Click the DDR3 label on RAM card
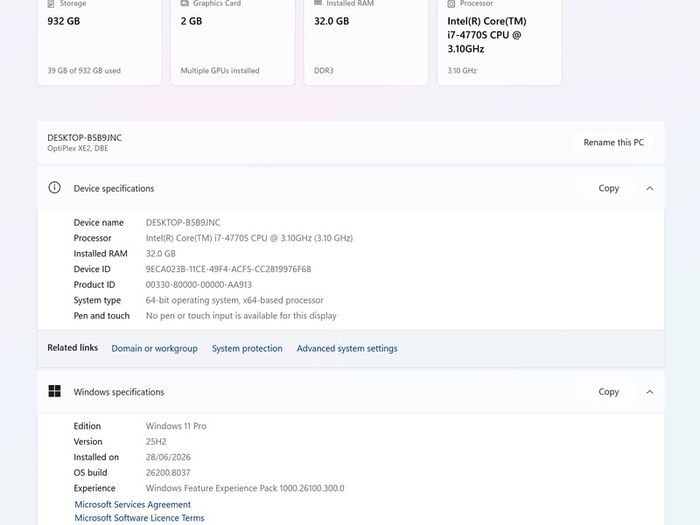This screenshot has height=525, width=700. 324,71
